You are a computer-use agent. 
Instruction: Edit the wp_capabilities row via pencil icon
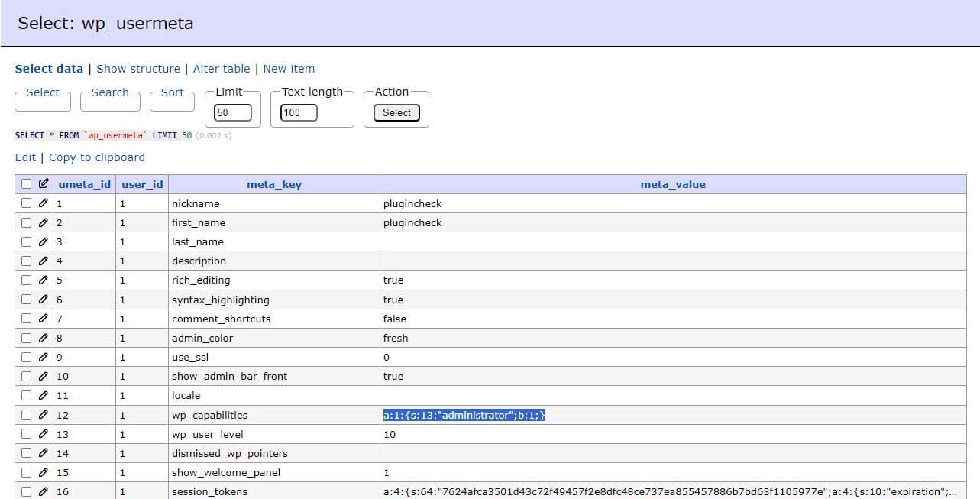(x=43, y=415)
